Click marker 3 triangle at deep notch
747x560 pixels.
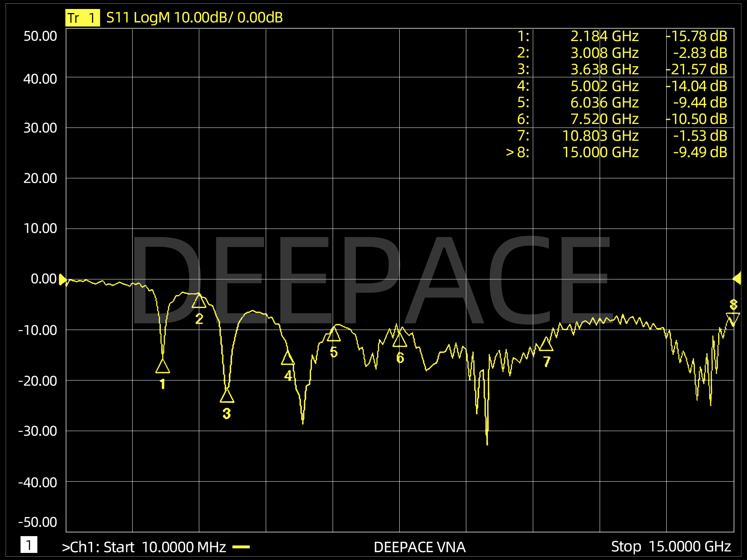coord(227,396)
